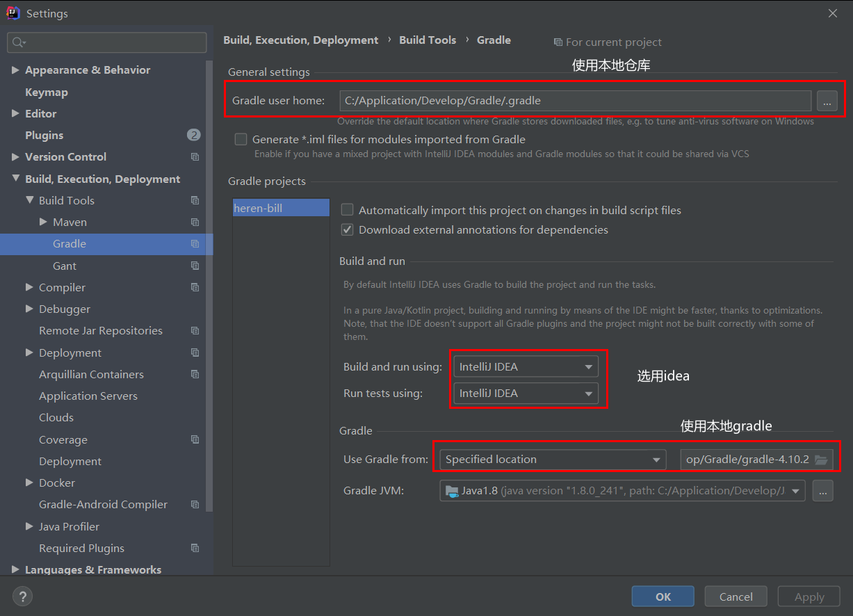Expand Appearance & Behavior section
The image size is (853, 616).
coord(15,70)
